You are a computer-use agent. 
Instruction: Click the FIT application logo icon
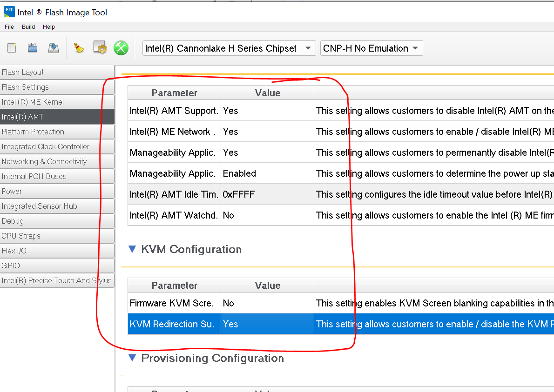(x=8, y=12)
